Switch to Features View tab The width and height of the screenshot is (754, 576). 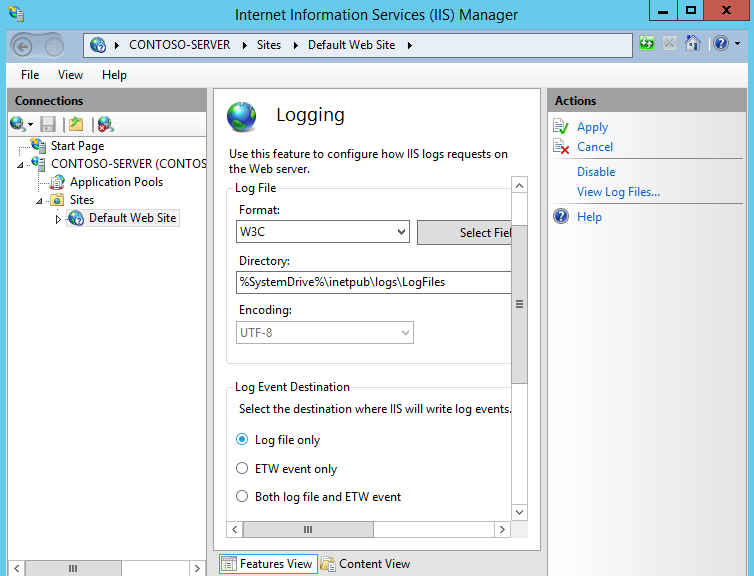pyautogui.click(x=268, y=563)
